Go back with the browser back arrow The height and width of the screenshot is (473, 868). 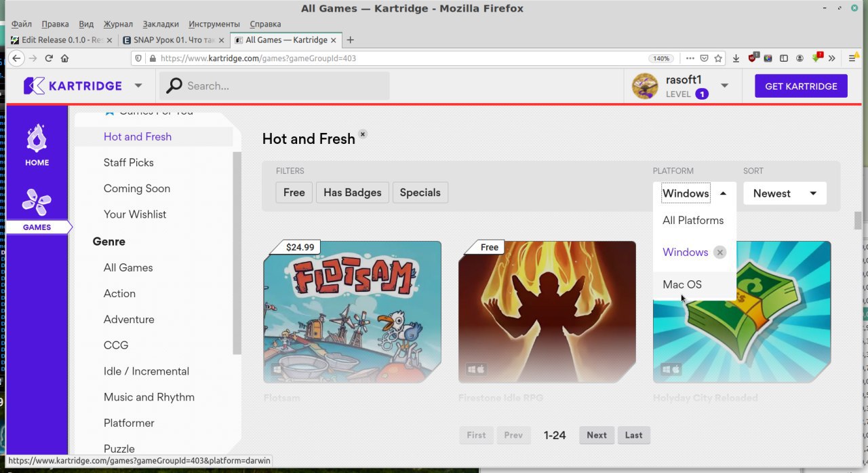point(17,58)
